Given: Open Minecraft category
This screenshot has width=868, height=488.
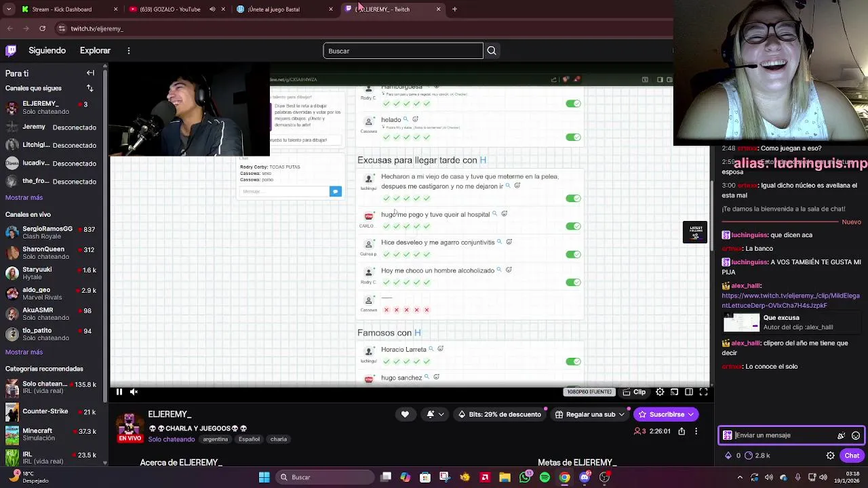Looking at the screenshot, I should pyautogui.click(x=53, y=434).
